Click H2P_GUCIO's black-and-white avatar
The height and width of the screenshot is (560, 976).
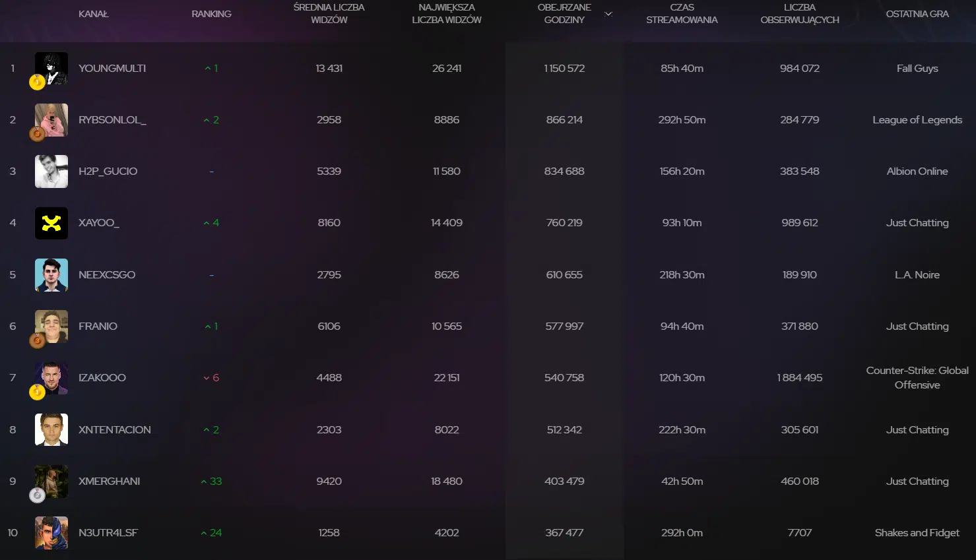tap(51, 171)
